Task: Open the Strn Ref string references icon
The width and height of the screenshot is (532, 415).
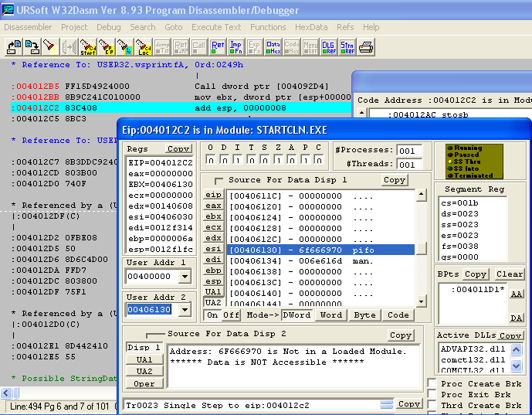Action: (347, 47)
